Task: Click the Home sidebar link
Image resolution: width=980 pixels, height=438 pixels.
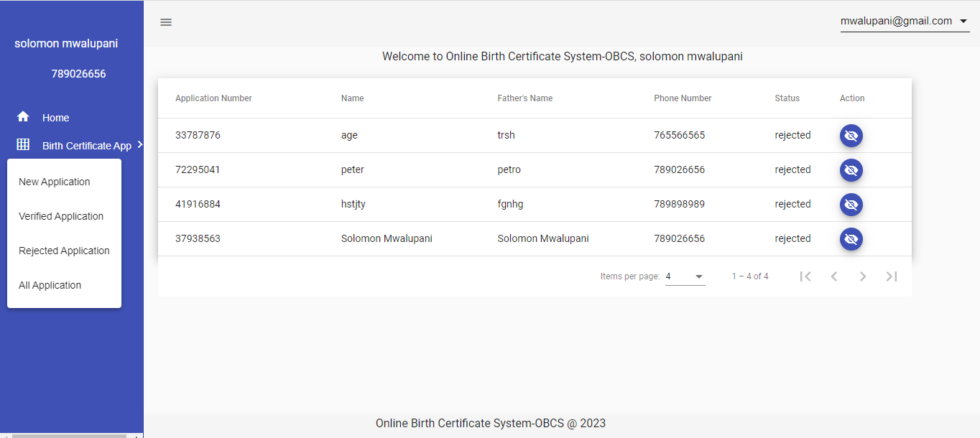Action: point(55,118)
